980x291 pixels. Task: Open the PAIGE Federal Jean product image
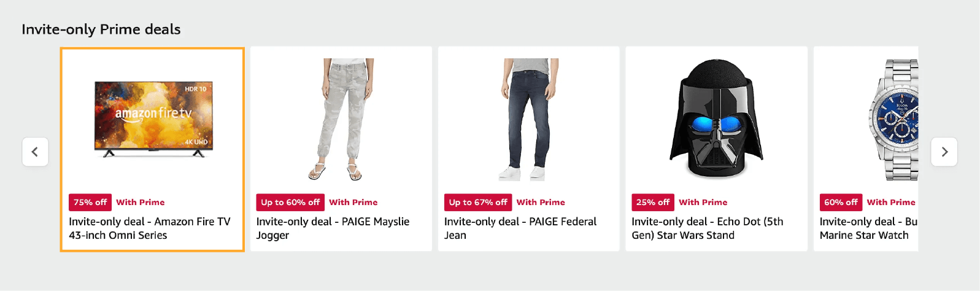pyautogui.click(x=529, y=120)
